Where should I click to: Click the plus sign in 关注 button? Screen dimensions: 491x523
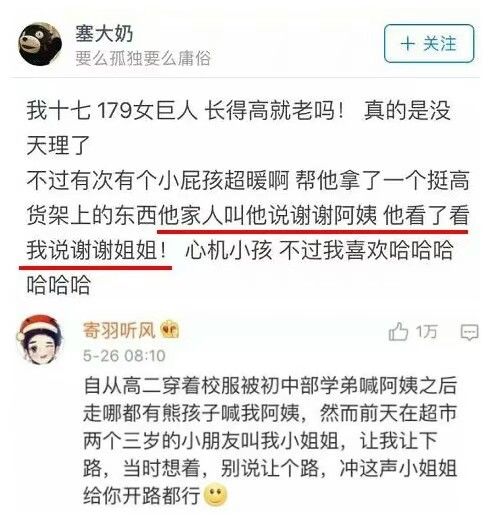(408, 44)
